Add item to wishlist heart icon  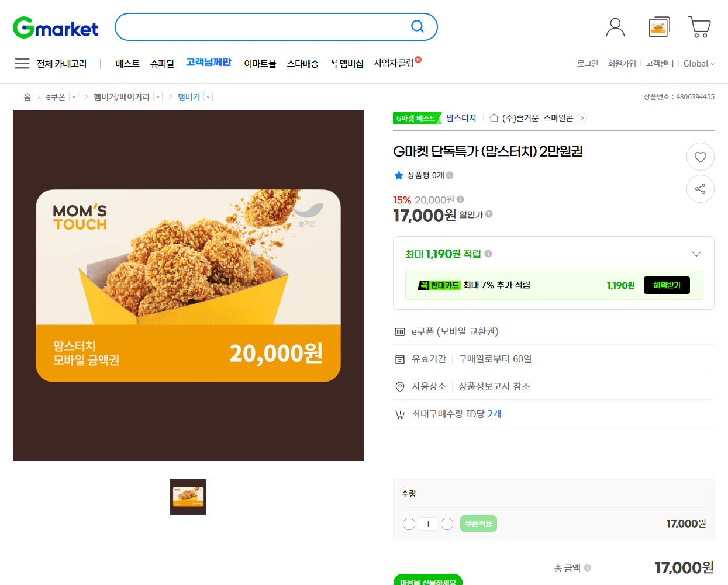coord(700,157)
